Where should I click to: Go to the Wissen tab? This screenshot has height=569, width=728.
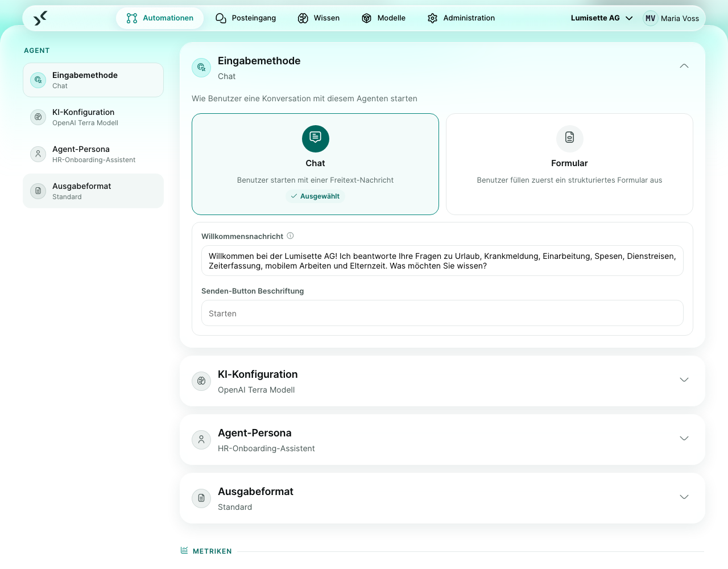[318, 18]
